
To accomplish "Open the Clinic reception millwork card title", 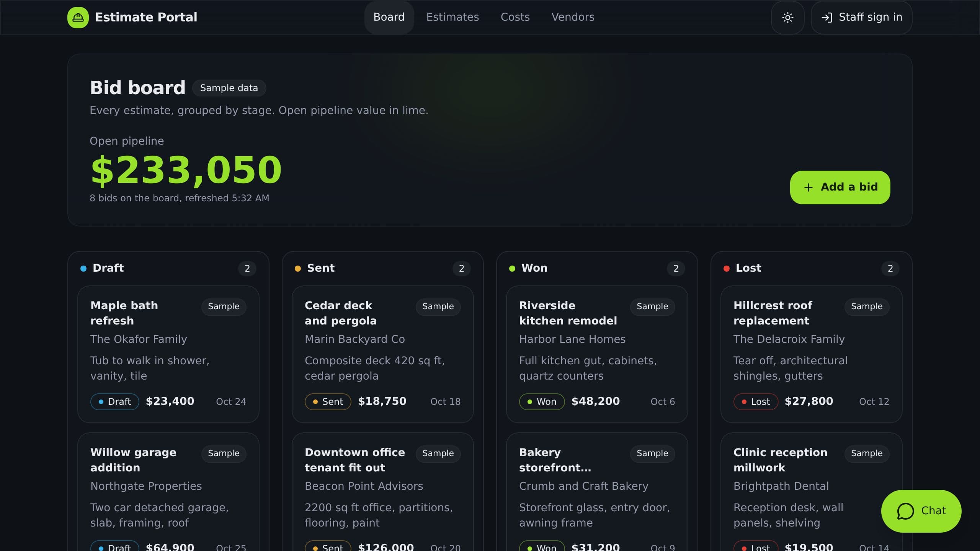I will point(780,460).
